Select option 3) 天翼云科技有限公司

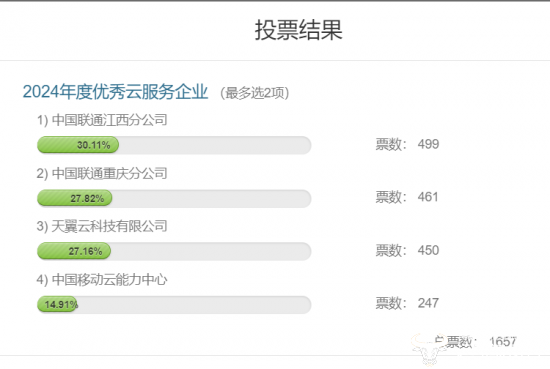(x=102, y=226)
